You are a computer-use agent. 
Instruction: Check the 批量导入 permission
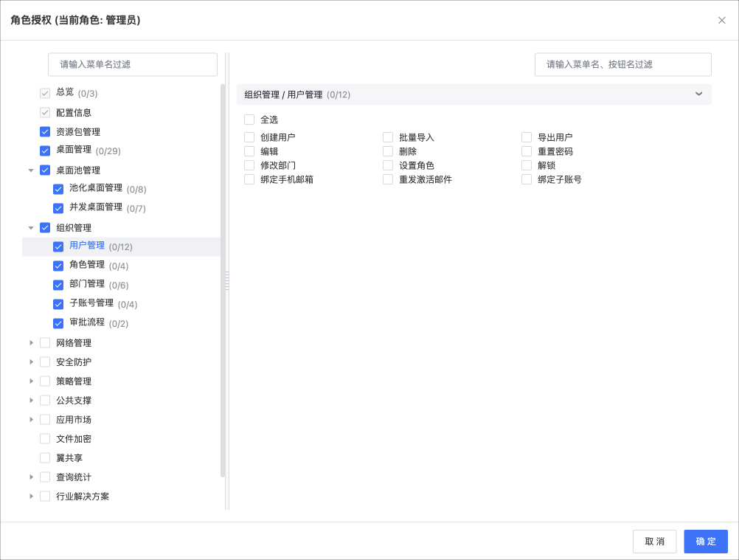pyautogui.click(x=387, y=136)
